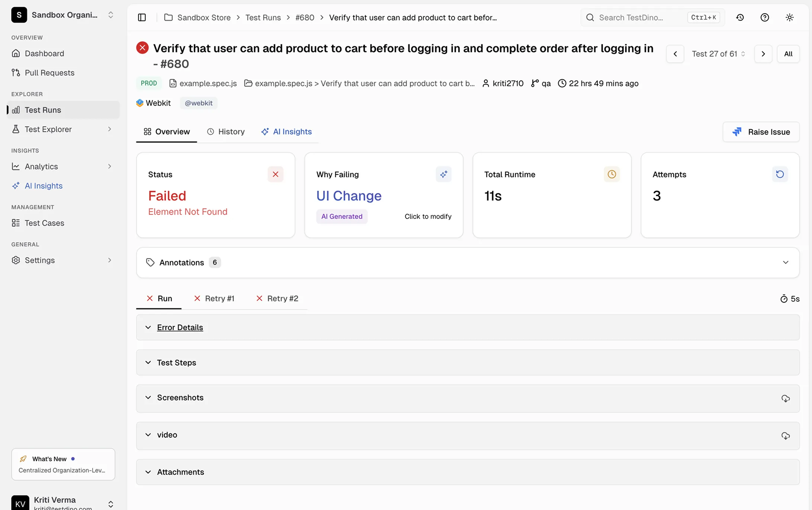Click the Raise Issue button
Image resolution: width=812 pixels, height=510 pixels.
click(x=761, y=132)
